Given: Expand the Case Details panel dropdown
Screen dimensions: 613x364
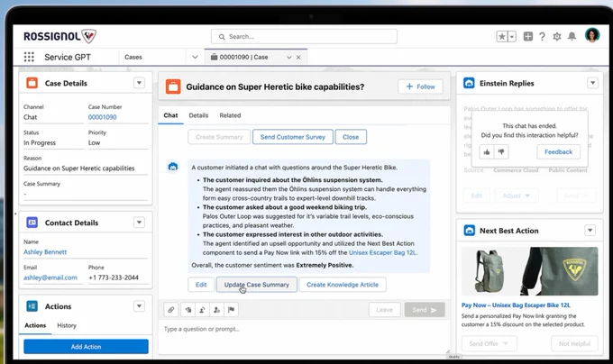Looking at the screenshot, I should point(139,83).
